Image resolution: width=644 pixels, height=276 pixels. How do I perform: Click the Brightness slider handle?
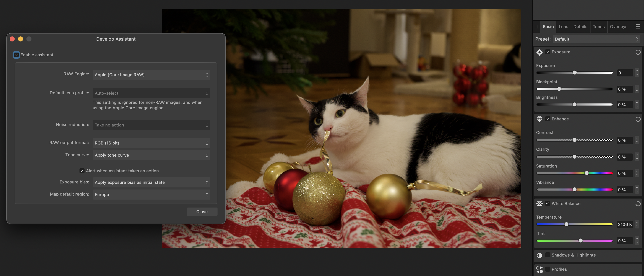(575, 104)
